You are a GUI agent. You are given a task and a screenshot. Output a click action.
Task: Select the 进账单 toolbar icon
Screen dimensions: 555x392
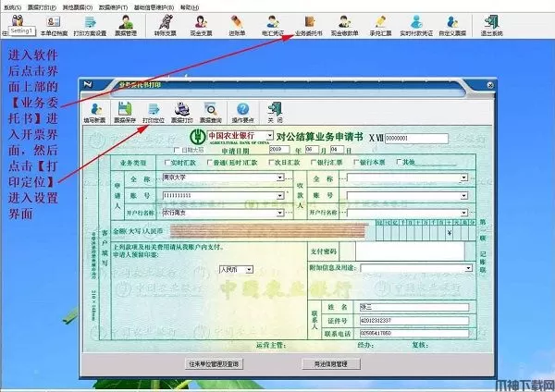click(x=237, y=26)
